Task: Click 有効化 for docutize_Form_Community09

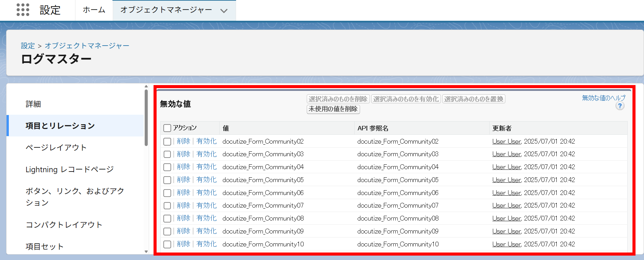Action: [x=207, y=231]
